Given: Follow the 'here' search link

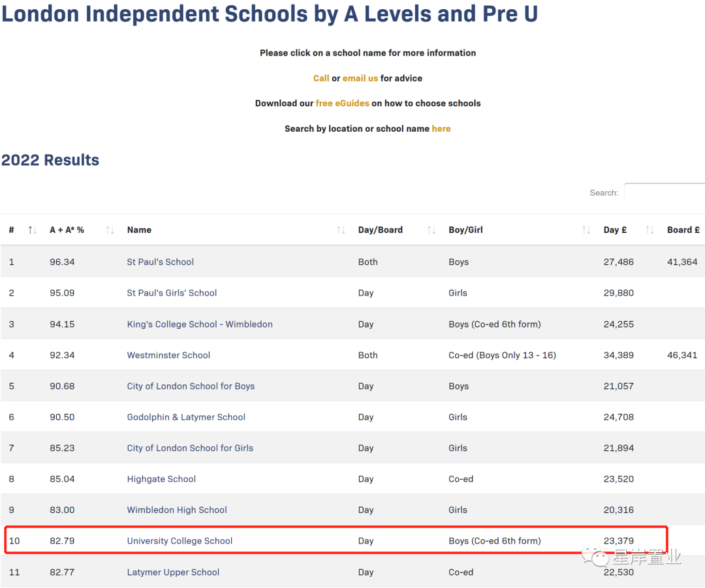Looking at the screenshot, I should pyautogui.click(x=441, y=129).
